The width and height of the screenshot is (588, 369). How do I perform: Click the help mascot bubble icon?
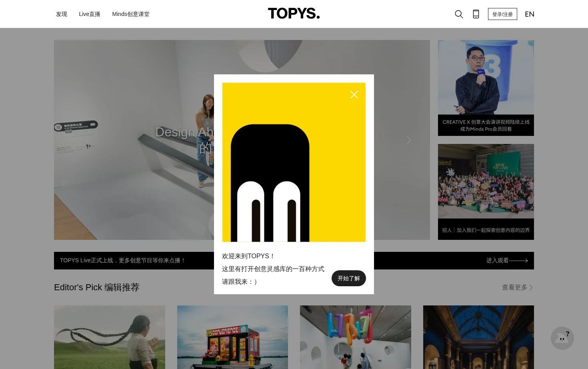pyautogui.click(x=562, y=338)
